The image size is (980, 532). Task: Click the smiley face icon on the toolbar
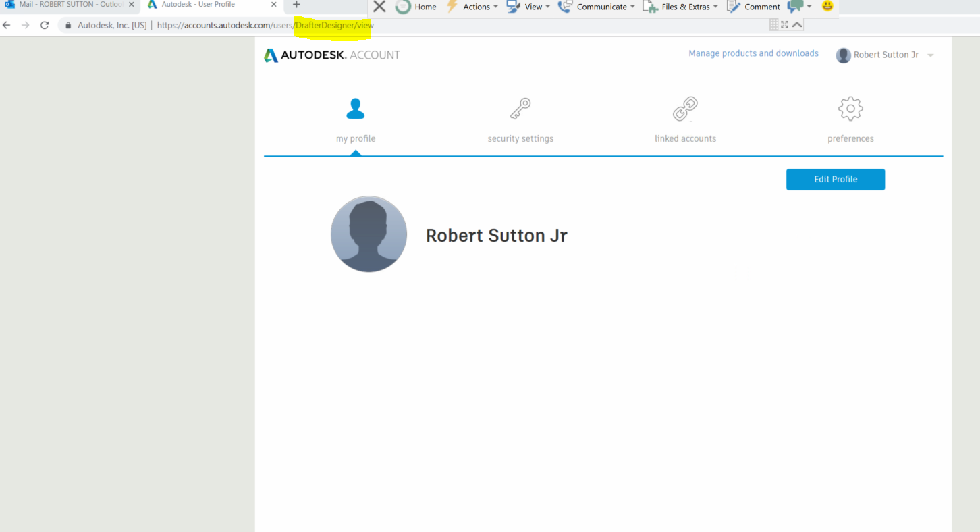pos(827,7)
